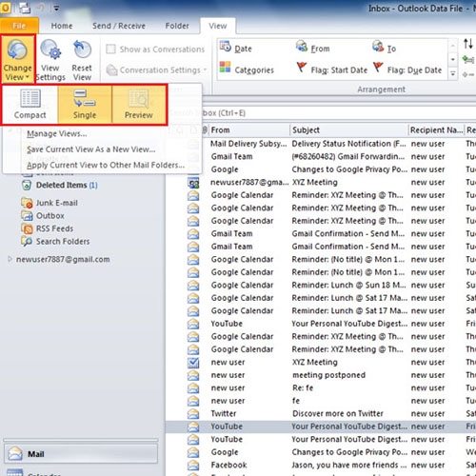
Task: Select the Preview view option
Action: click(x=139, y=105)
